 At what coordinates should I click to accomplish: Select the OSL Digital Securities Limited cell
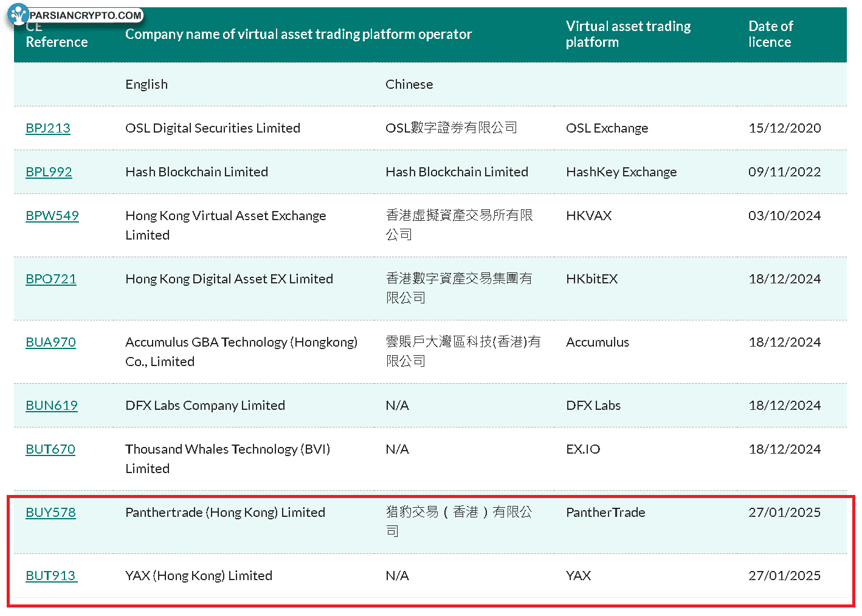[213, 128]
